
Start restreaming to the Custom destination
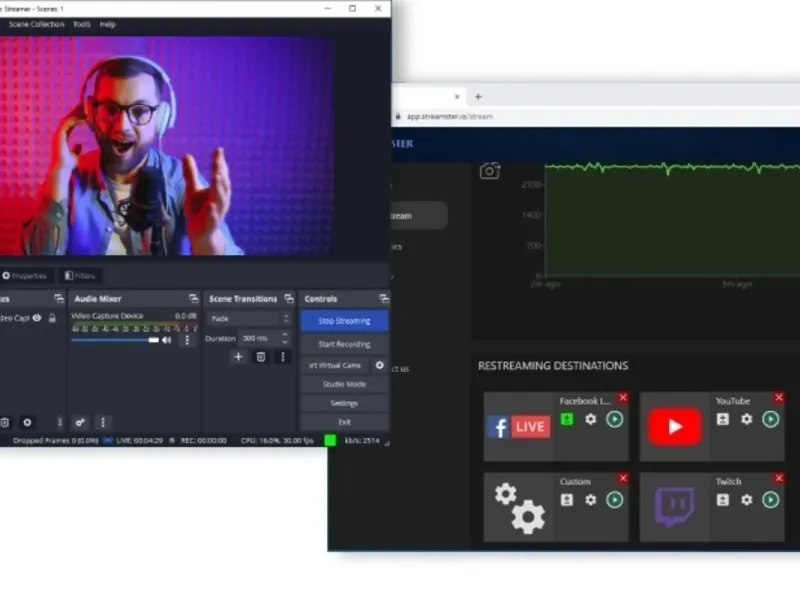615,500
